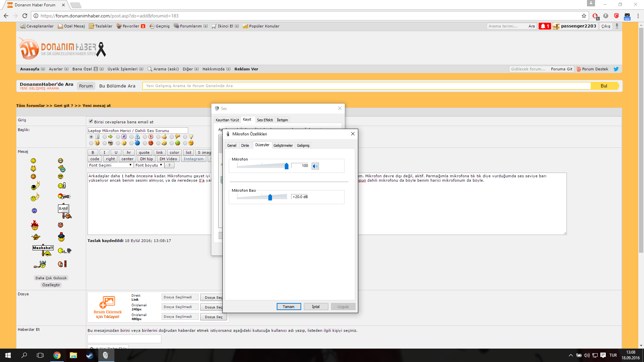Open Favoriler from the top bar
The width and height of the screenshot is (644, 362).
point(130,26)
